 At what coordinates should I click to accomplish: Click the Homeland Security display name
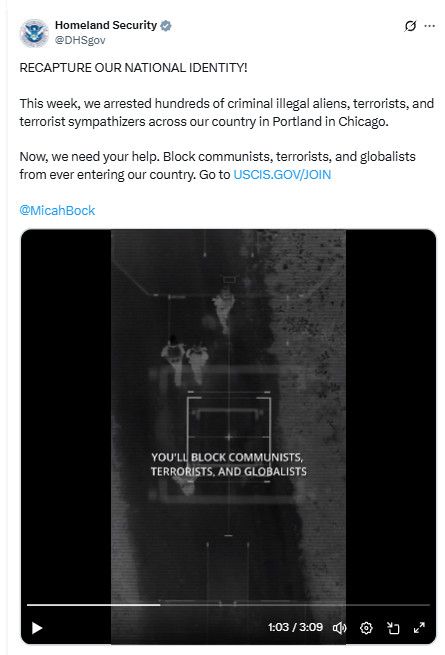[x=106, y=25]
